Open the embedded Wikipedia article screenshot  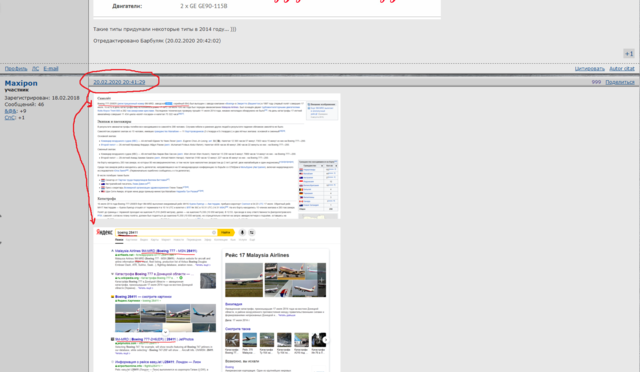click(217, 156)
